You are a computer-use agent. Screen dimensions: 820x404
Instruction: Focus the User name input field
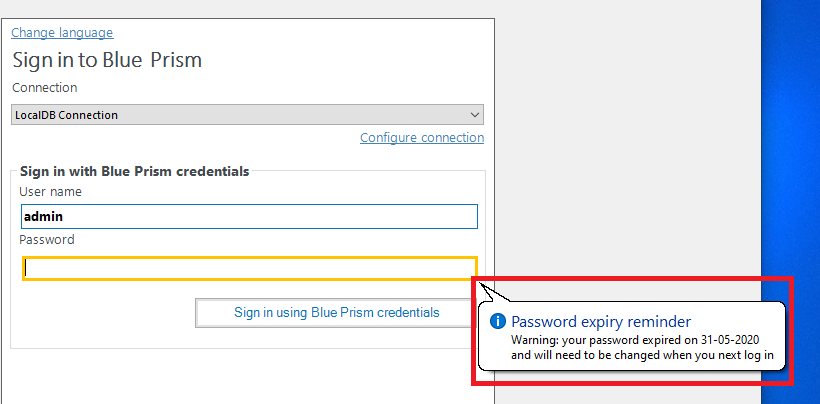point(249,217)
